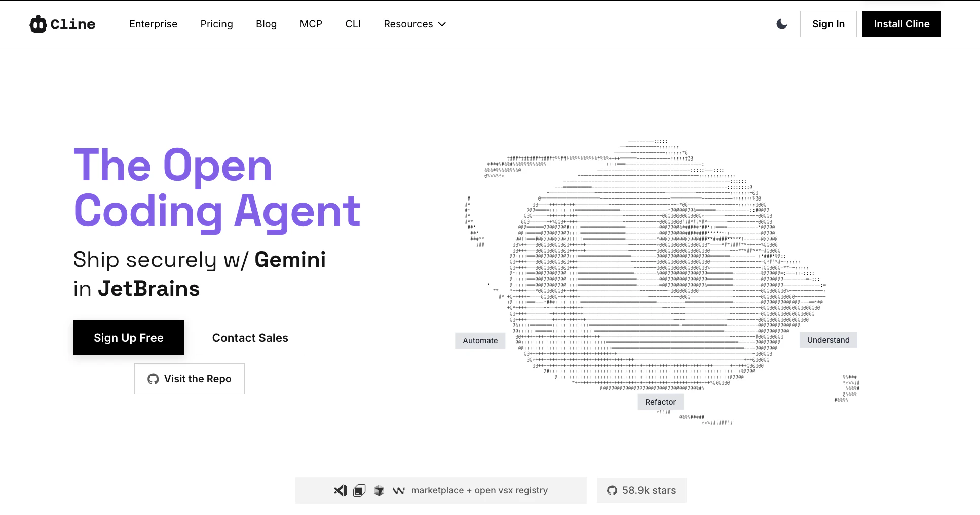
Task: Expand the Resources dropdown menu
Action: 414,24
